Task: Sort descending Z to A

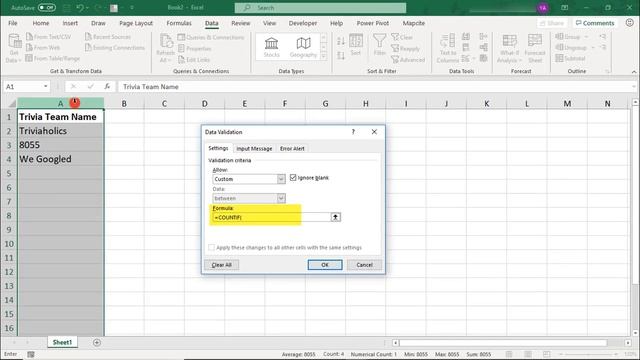Action: pyautogui.click(x=341, y=56)
